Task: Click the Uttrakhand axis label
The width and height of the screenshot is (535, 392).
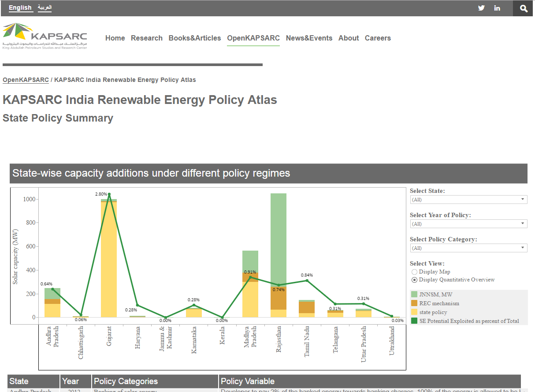Action: tap(392, 341)
